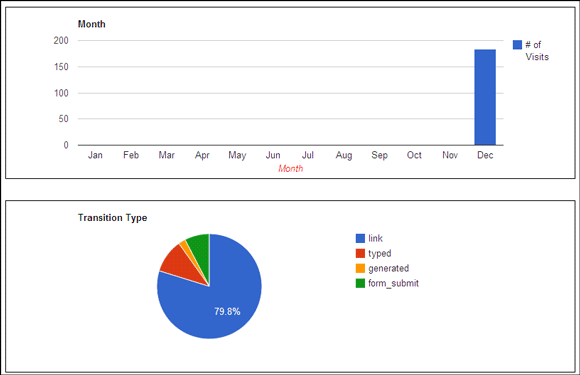Click the red 'Month' axis title
Image resolution: width=580 pixels, height=375 pixels.
point(291,169)
